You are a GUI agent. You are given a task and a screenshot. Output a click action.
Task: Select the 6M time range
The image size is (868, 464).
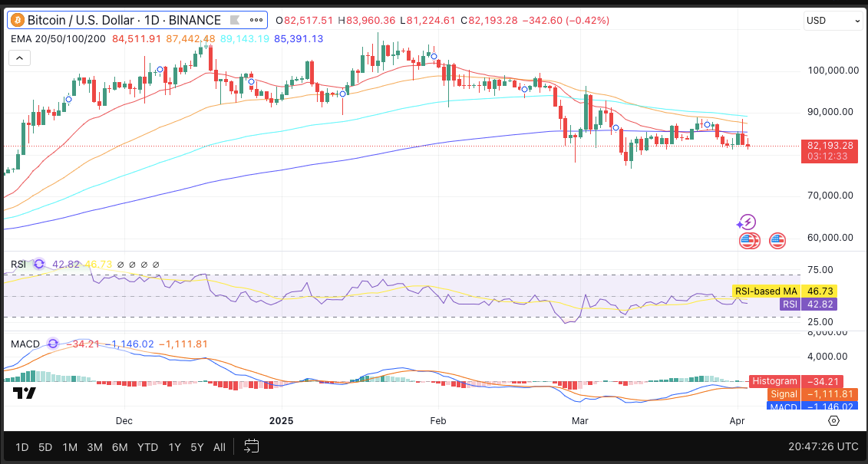[120, 447]
